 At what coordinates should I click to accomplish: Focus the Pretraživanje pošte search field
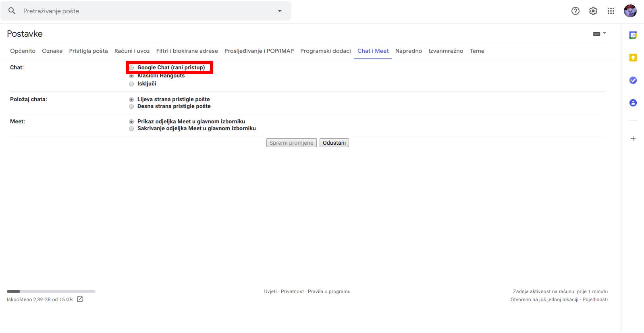pyautogui.click(x=145, y=11)
